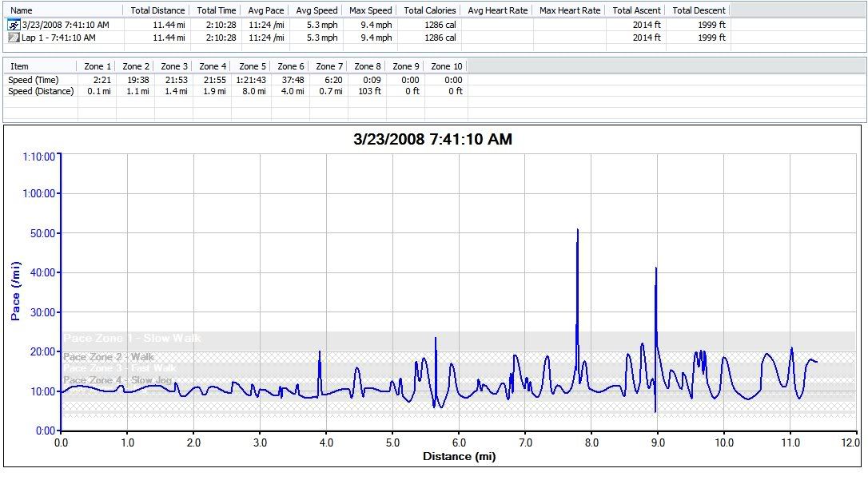The image size is (868, 504).
Task: Click the running activity icon in first row
Action: click(x=14, y=25)
